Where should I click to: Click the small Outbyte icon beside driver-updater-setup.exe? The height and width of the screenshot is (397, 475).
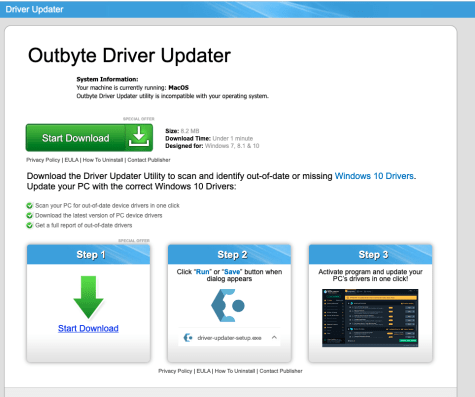[188, 338]
